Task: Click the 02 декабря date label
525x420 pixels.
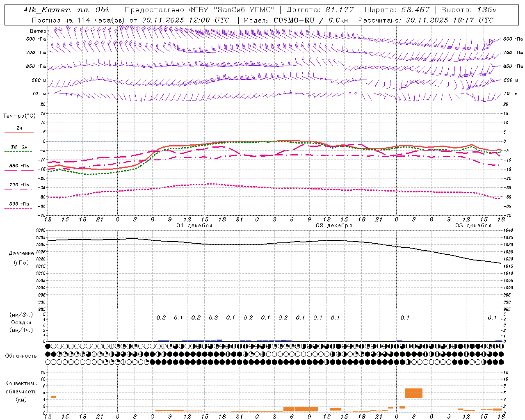Action: (x=334, y=226)
